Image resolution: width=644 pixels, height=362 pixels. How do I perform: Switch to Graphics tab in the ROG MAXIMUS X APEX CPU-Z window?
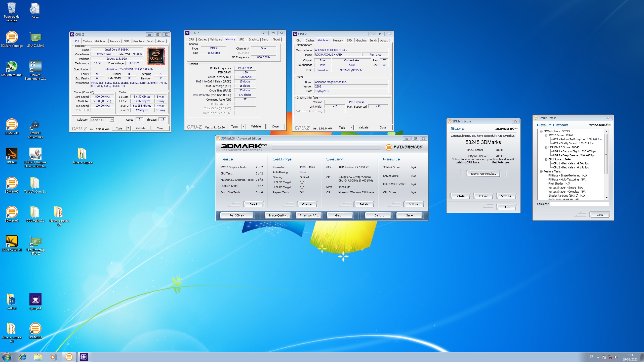coord(361,40)
